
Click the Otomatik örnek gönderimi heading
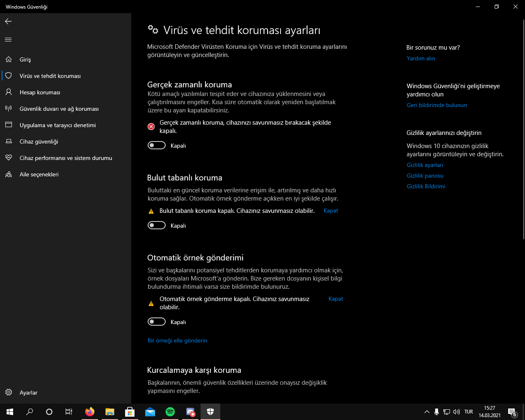tap(195, 258)
